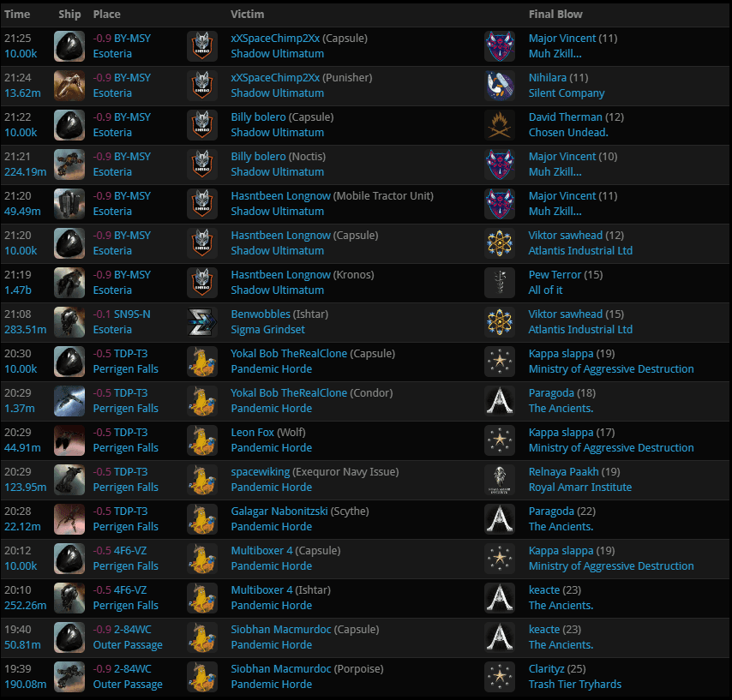Image resolution: width=732 pixels, height=700 pixels.
Task: Open the Chosen Undead crossed-swords logo
Action: pyautogui.click(x=500, y=125)
